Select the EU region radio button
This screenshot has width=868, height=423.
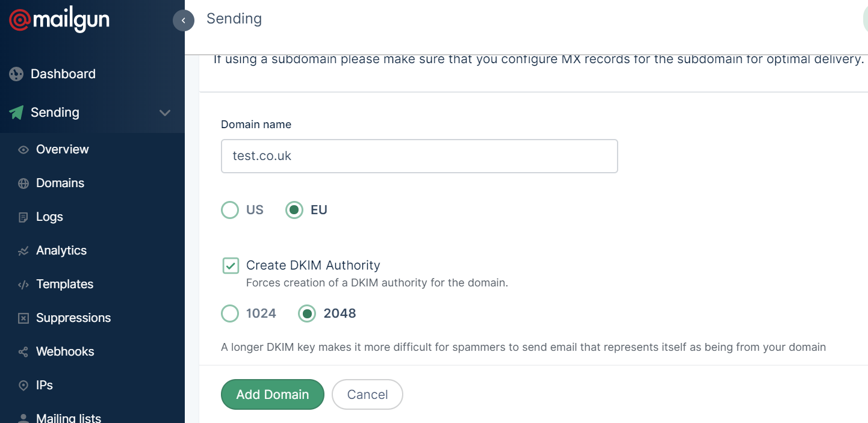(x=294, y=210)
